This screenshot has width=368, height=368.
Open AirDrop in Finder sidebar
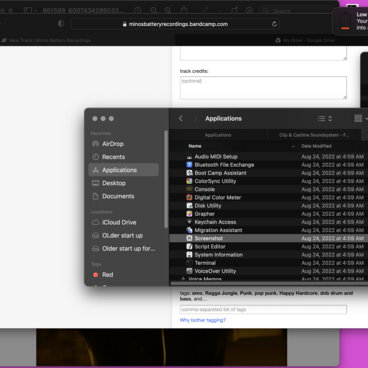point(113,144)
